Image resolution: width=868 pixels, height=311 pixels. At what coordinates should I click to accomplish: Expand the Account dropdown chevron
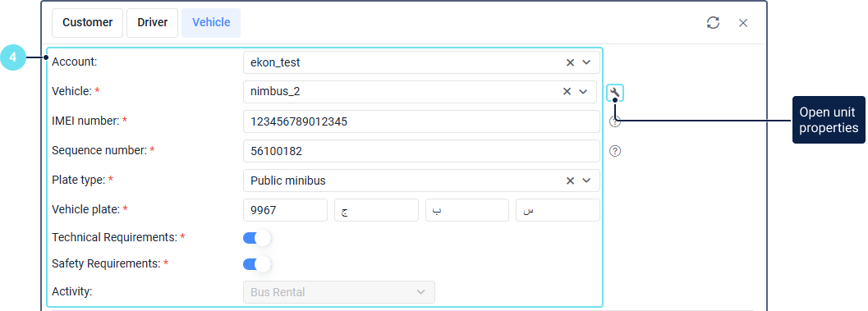[x=587, y=62]
